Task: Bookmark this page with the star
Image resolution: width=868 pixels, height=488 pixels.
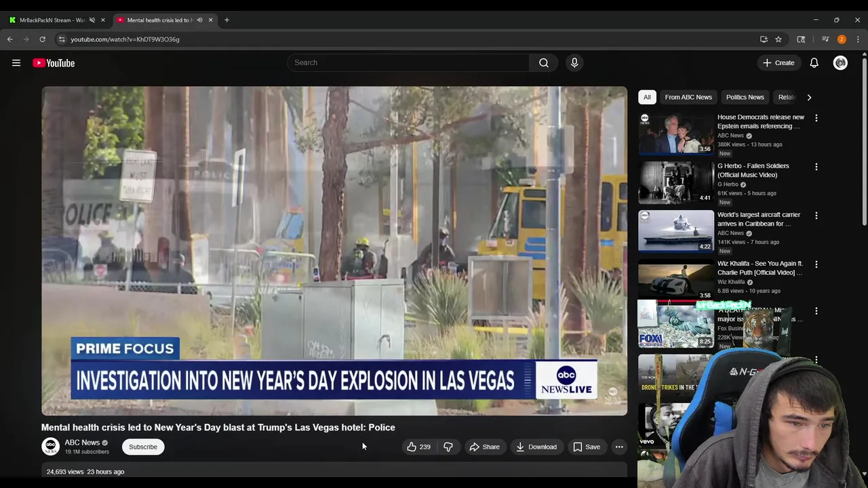Action: pos(778,39)
